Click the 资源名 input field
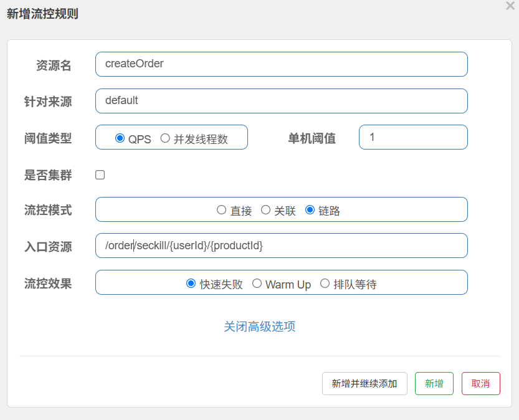Screen dimensions: 519x420 [x=281, y=64]
